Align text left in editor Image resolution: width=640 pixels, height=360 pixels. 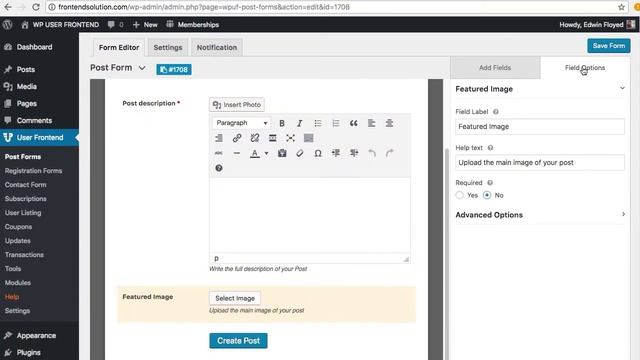371,123
